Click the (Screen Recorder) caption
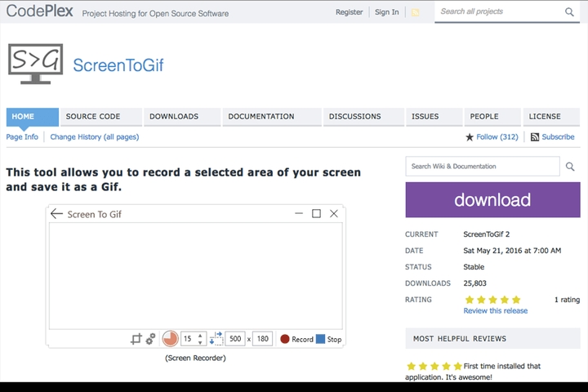This screenshot has height=392, width=588. (x=195, y=358)
